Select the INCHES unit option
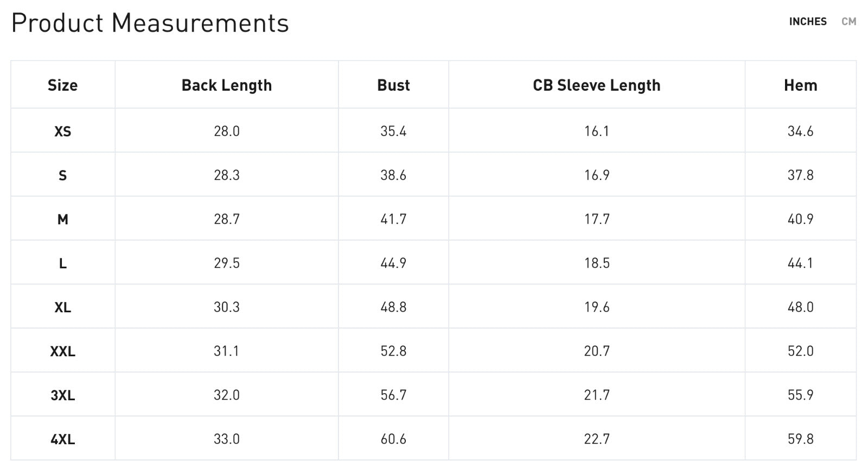Viewport: 868px width, 473px height. (808, 22)
